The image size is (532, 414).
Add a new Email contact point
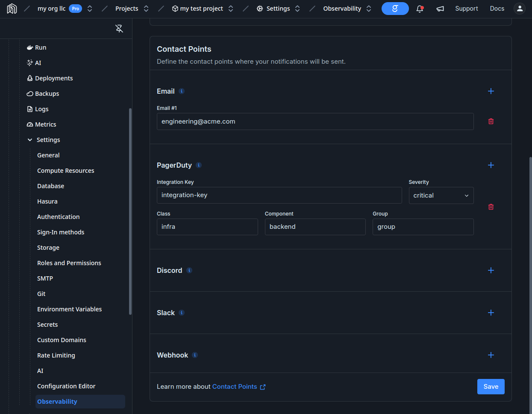point(491,91)
